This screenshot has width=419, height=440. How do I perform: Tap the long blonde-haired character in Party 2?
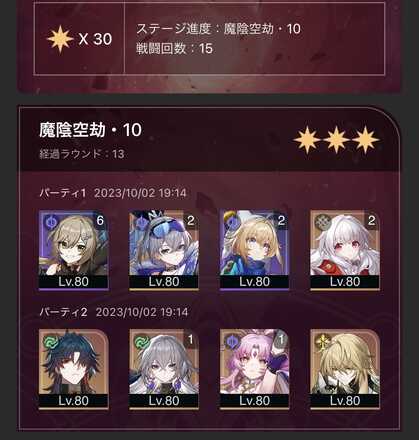[345, 369]
